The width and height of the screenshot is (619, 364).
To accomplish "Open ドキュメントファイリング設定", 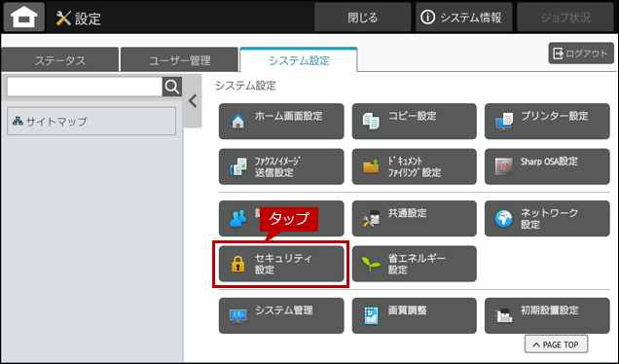I will [x=414, y=166].
